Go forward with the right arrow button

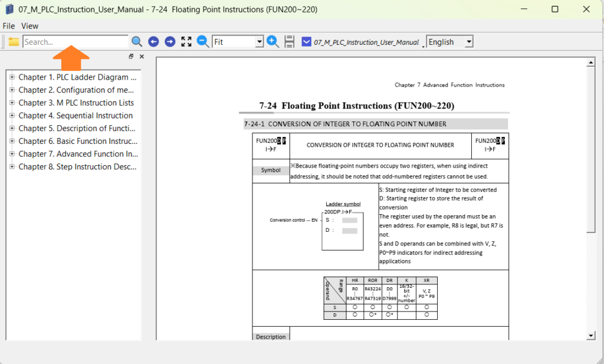click(x=170, y=42)
